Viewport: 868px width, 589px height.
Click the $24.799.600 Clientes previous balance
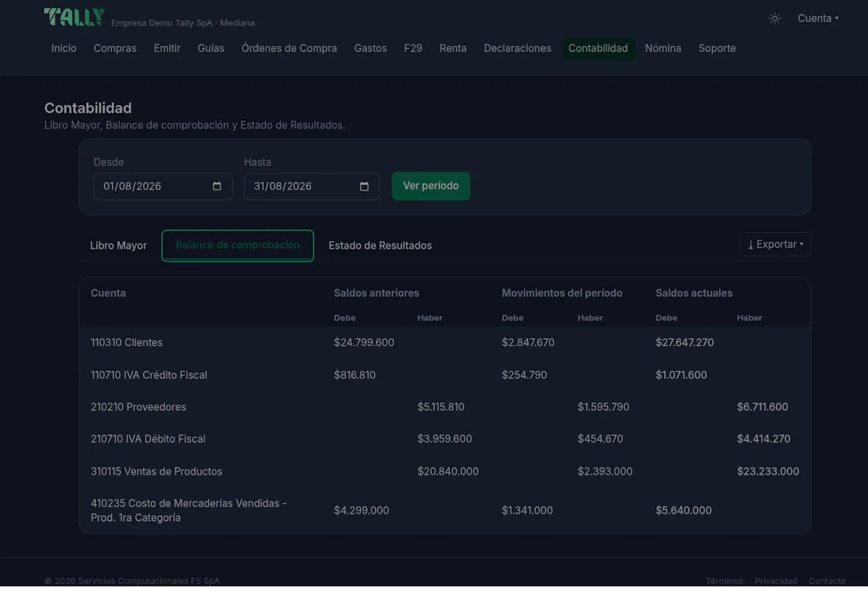point(364,343)
